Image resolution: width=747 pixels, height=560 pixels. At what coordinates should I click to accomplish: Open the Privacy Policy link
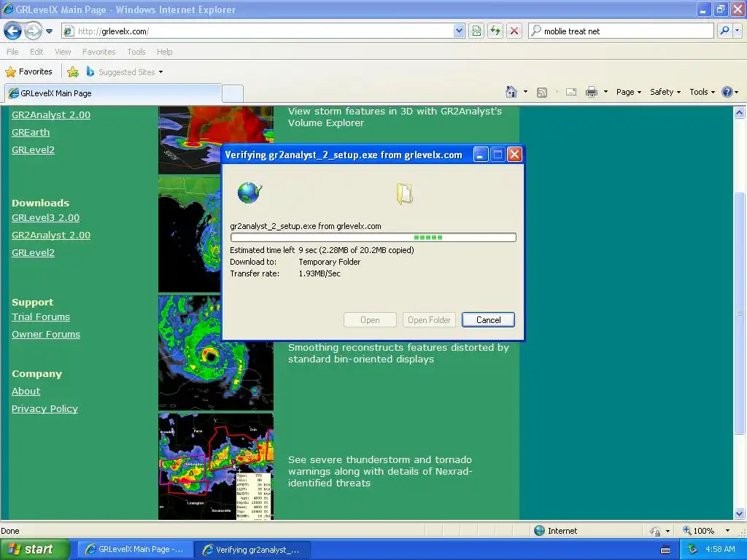coord(44,408)
